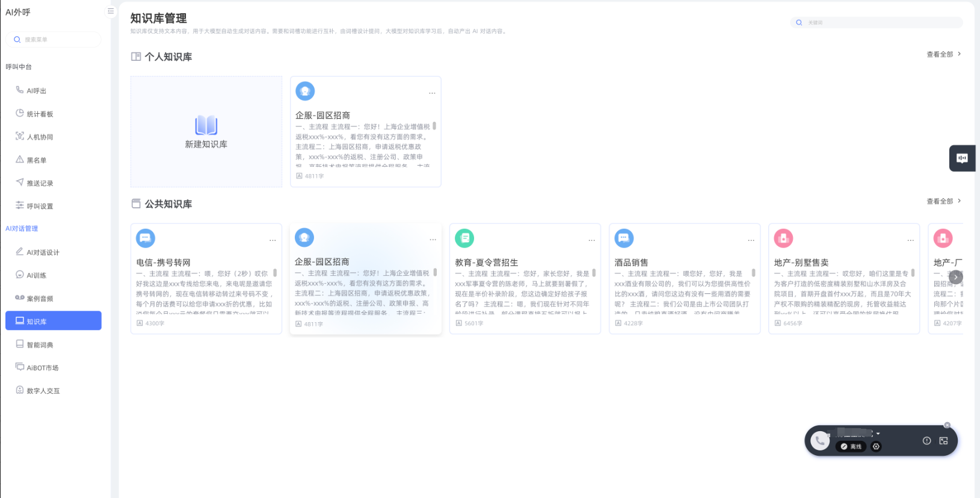Viewport: 980px width, 498px height.
Task: Click 查看全部 for 公共知识库
Action: pos(943,201)
